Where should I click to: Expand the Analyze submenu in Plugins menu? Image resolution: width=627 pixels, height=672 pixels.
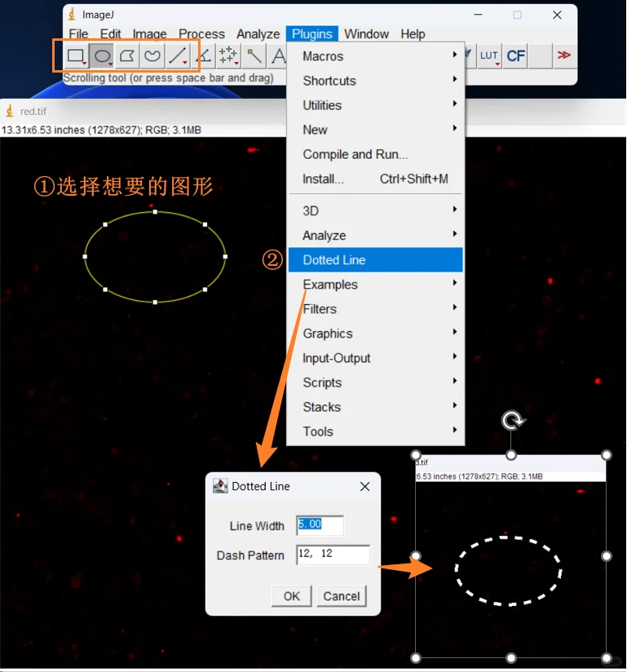coord(375,236)
